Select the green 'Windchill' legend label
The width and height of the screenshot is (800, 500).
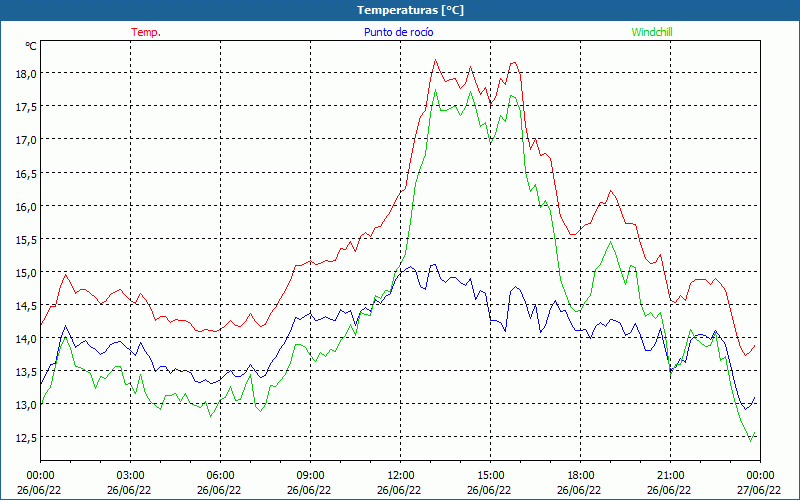coord(652,32)
